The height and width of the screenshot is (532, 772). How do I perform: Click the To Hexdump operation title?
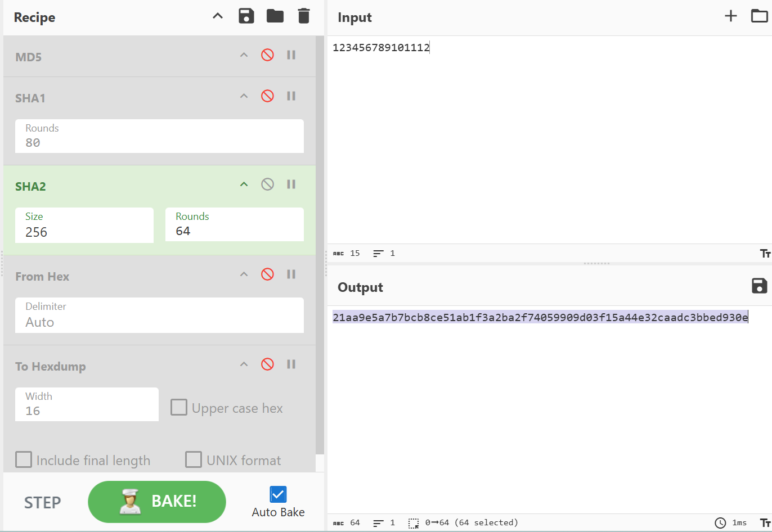coord(51,367)
